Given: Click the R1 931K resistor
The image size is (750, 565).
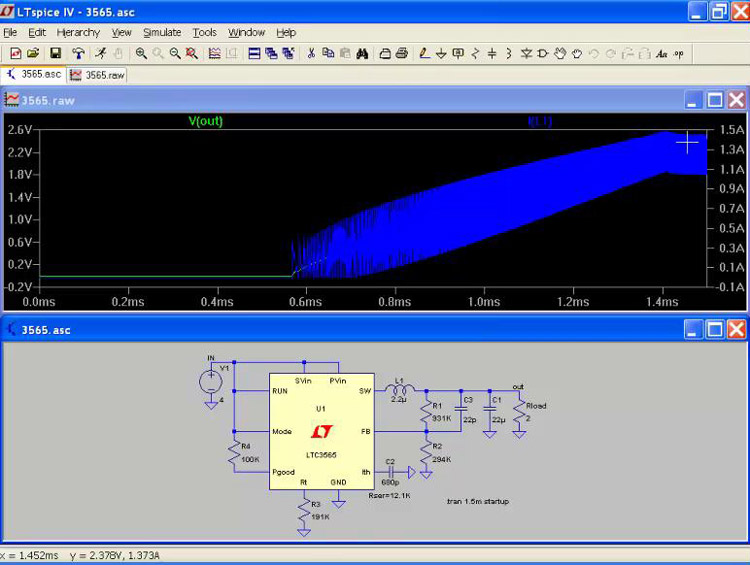Looking at the screenshot, I should tap(427, 412).
